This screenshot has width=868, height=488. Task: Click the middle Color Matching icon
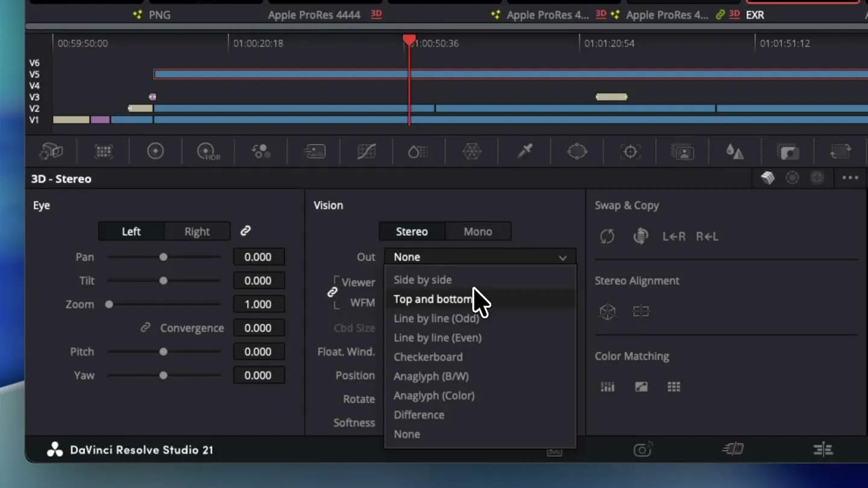point(641,387)
